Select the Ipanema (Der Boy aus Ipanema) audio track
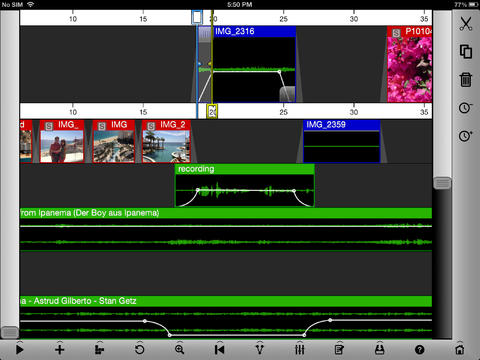The height and width of the screenshot is (360, 480). tap(226, 230)
